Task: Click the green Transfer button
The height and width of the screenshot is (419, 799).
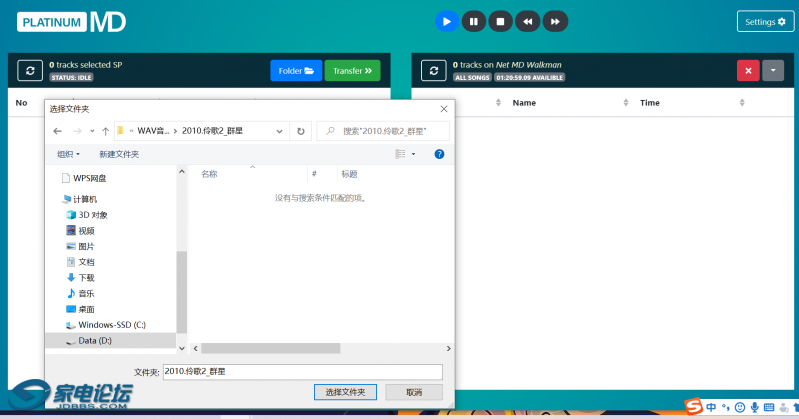Action: point(352,71)
